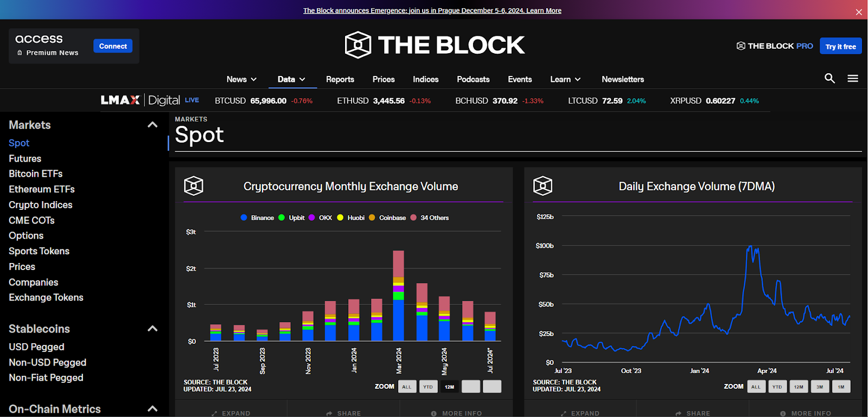Open CME COTs in sidebar
This screenshot has height=417, width=868.
[x=31, y=220]
